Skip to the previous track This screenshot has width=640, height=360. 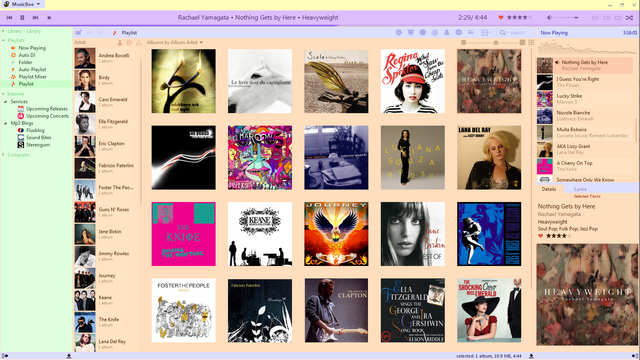coord(9,18)
